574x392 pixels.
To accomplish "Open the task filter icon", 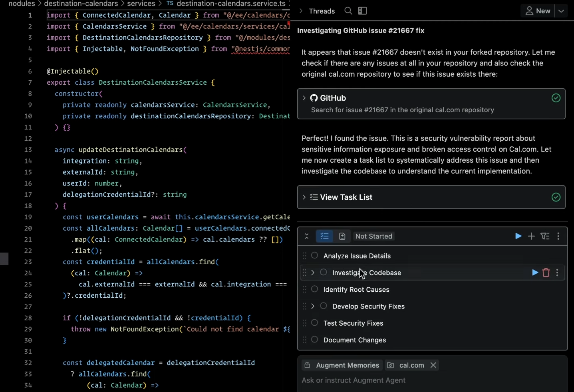I will [x=545, y=236].
